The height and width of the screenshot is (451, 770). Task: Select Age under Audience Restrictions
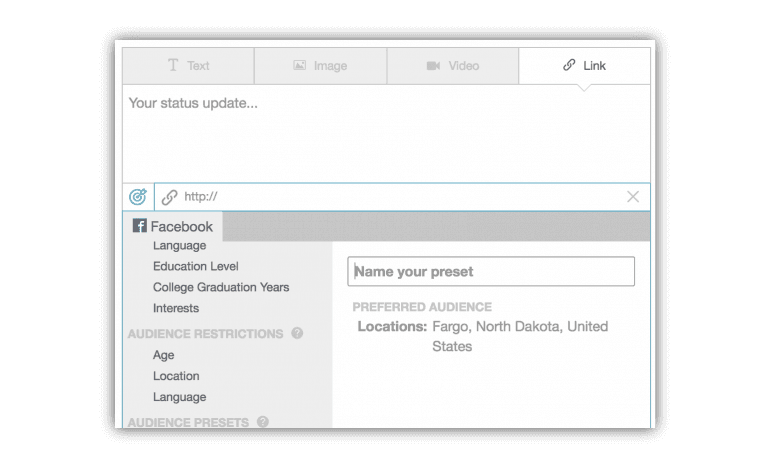tap(164, 355)
